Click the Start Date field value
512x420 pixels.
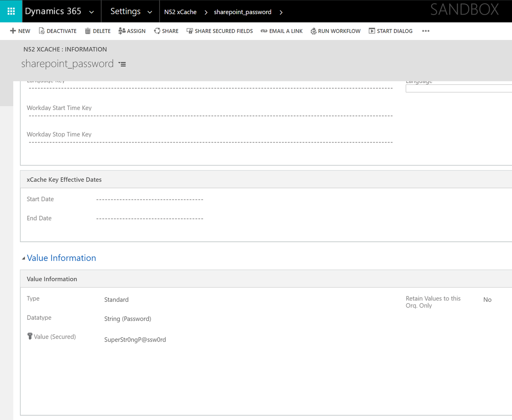[150, 200]
